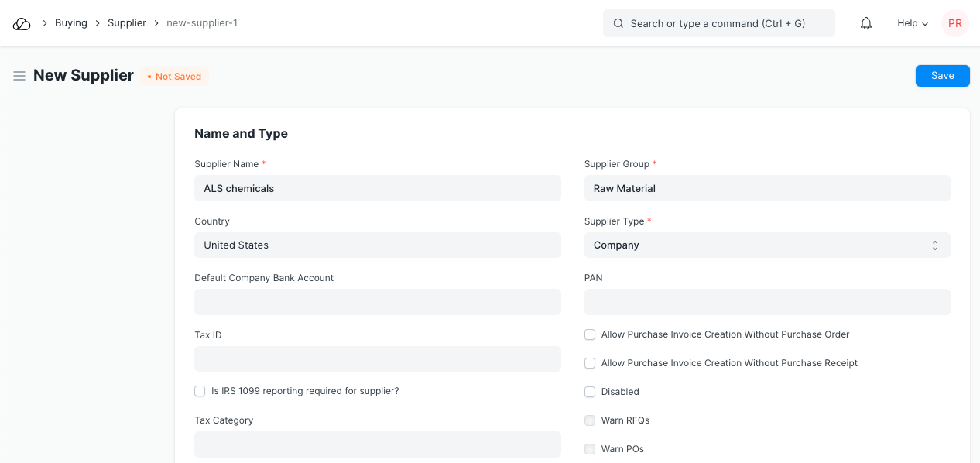Click the Save button

click(942, 76)
